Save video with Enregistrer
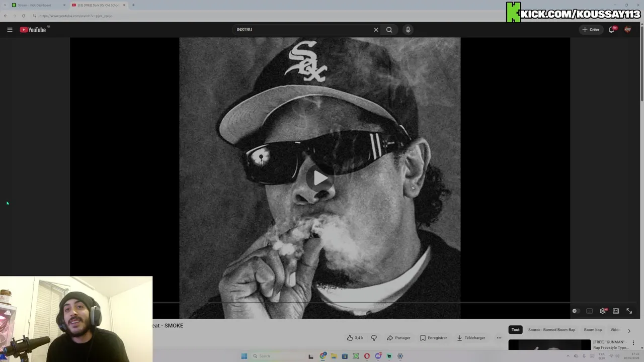The width and height of the screenshot is (644, 362). click(x=433, y=338)
